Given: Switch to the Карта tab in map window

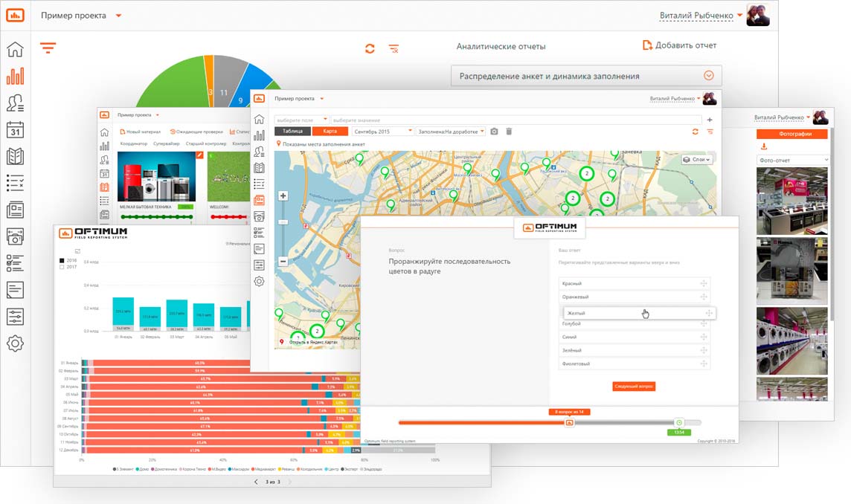Looking at the screenshot, I should coord(330,132).
